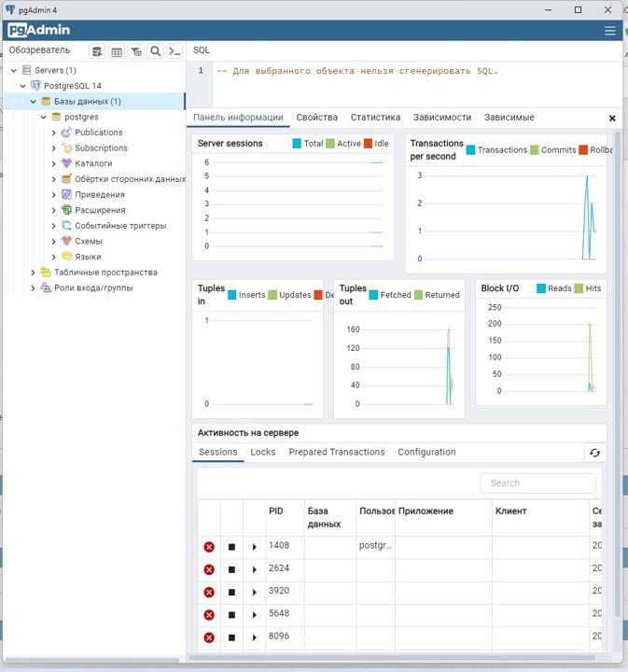Click the Publications node icon
This screenshot has height=672, width=628.
(66, 133)
